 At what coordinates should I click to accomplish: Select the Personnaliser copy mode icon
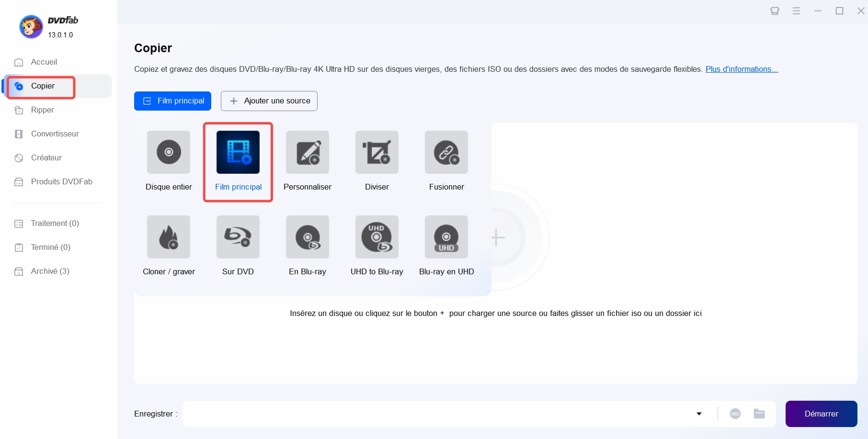click(308, 152)
